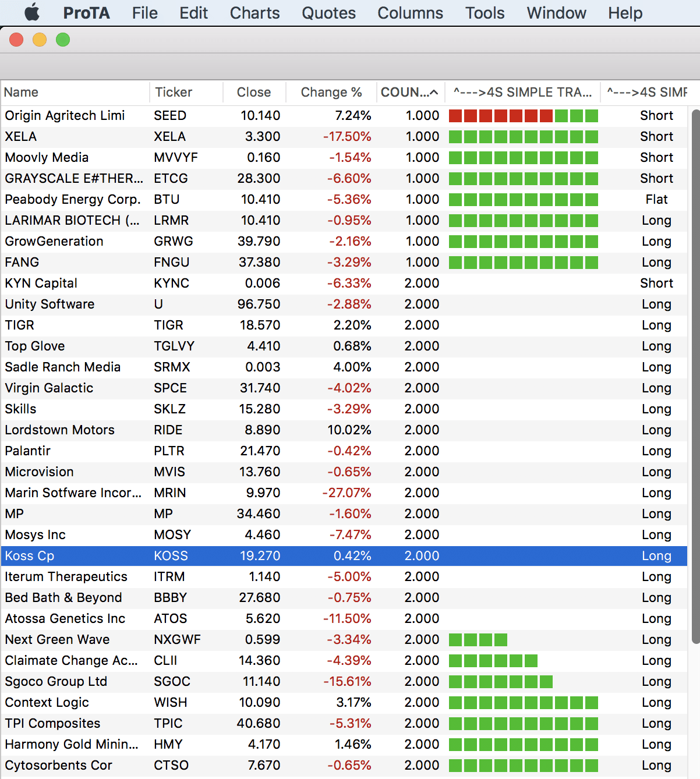The height and width of the screenshot is (779, 700).
Task: Select the Peabody Energy Corp. row
Action: click(x=344, y=199)
